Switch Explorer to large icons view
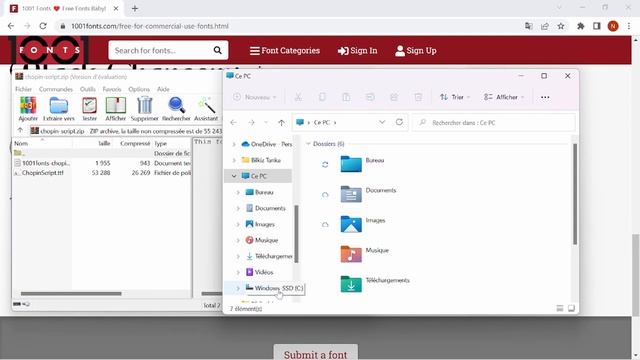This screenshot has width=640, height=360. tap(571, 308)
